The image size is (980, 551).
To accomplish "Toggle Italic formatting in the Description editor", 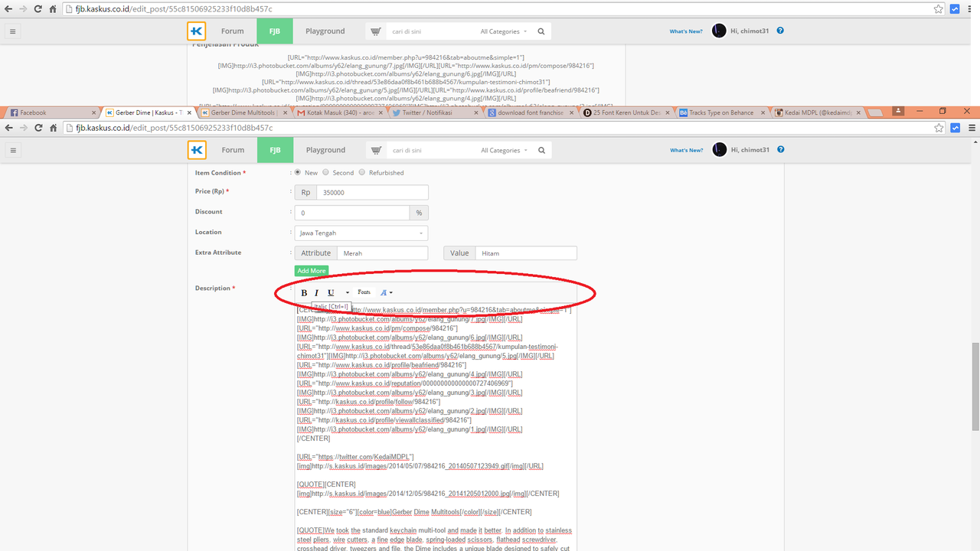I will tap(316, 292).
